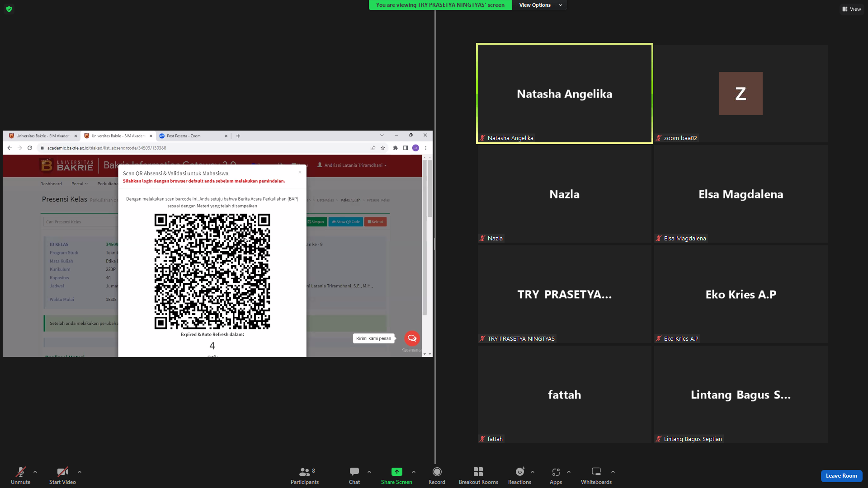Open a new browser tab
The height and width of the screenshot is (488, 868).
[238, 136]
